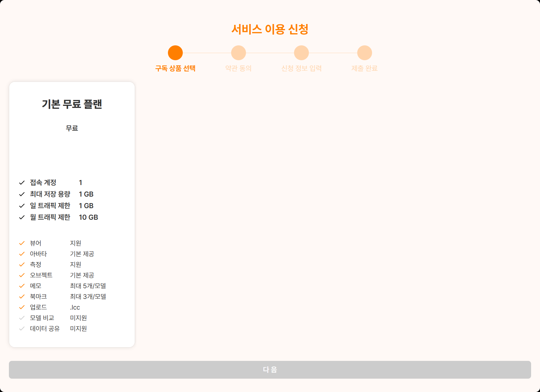Viewport: 540px width, 392px height.
Task: Click the orange checkmark beside 측정
Action: tap(22, 264)
